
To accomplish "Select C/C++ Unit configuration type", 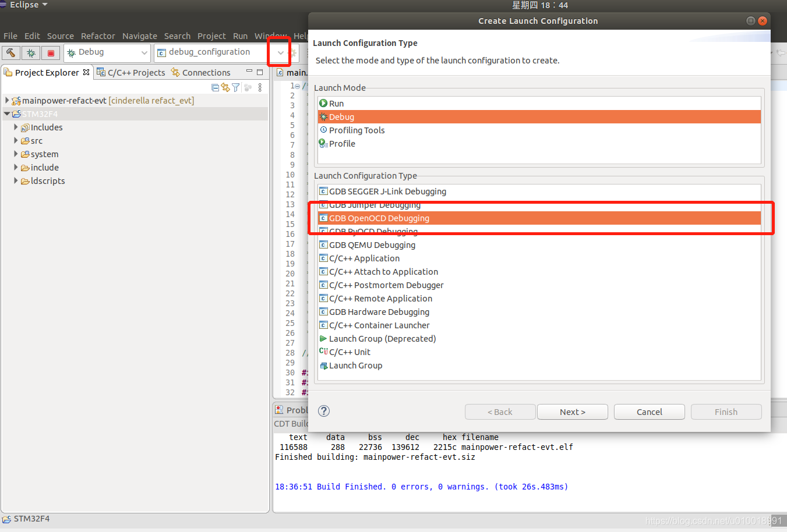I will pyautogui.click(x=539, y=352).
